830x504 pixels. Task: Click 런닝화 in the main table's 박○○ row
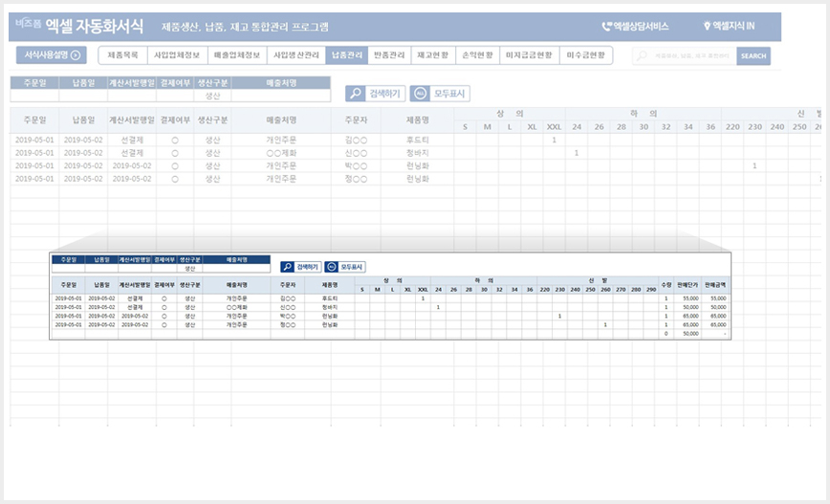[x=418, y=165]
